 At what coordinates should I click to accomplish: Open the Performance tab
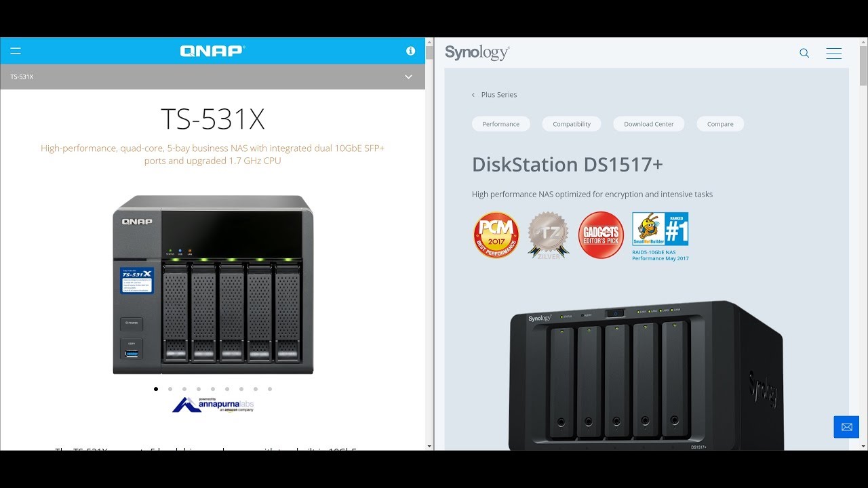click(501, 124)
